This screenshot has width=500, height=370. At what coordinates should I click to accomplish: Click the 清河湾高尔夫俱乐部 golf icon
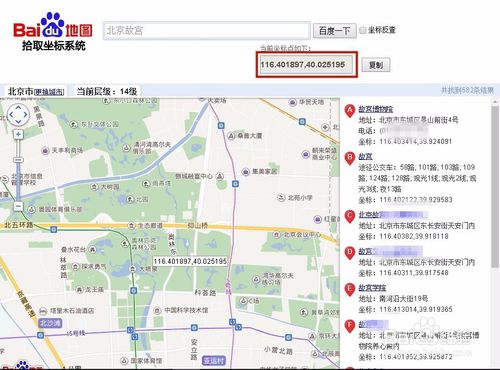[x=126, y=148]
